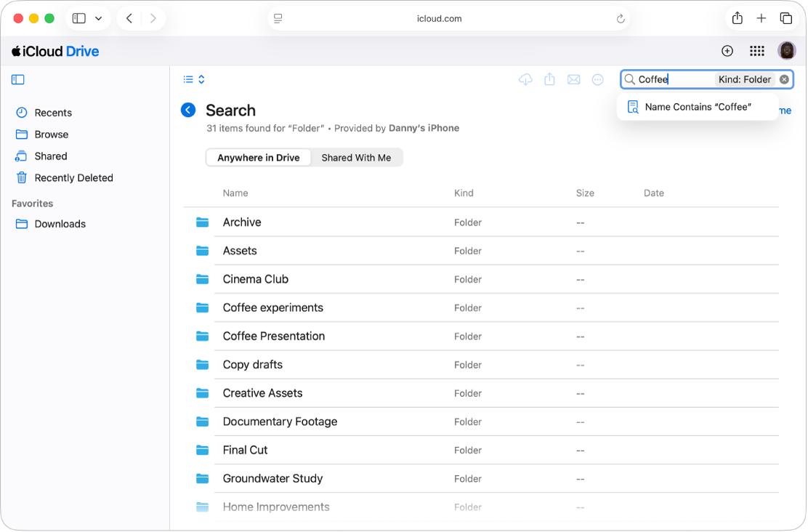Screen dimensions: 808x532
Task: Switch to the Shared With Me tab
Action: (x=356, y=157)
